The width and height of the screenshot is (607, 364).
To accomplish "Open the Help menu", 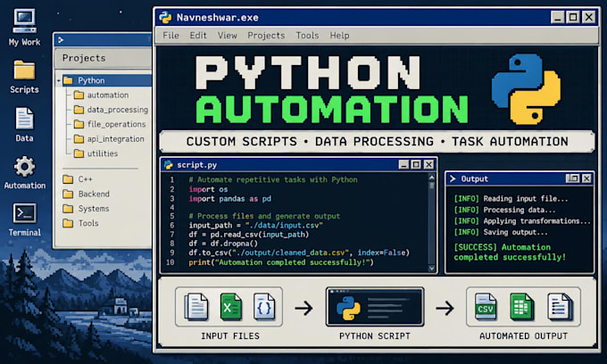I will click(339, 36).
